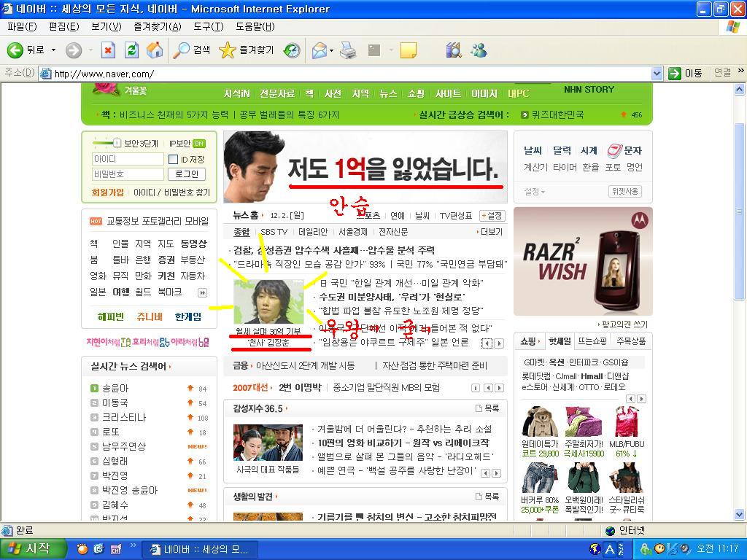Open the 파일(F) menu

click(22, 27)
